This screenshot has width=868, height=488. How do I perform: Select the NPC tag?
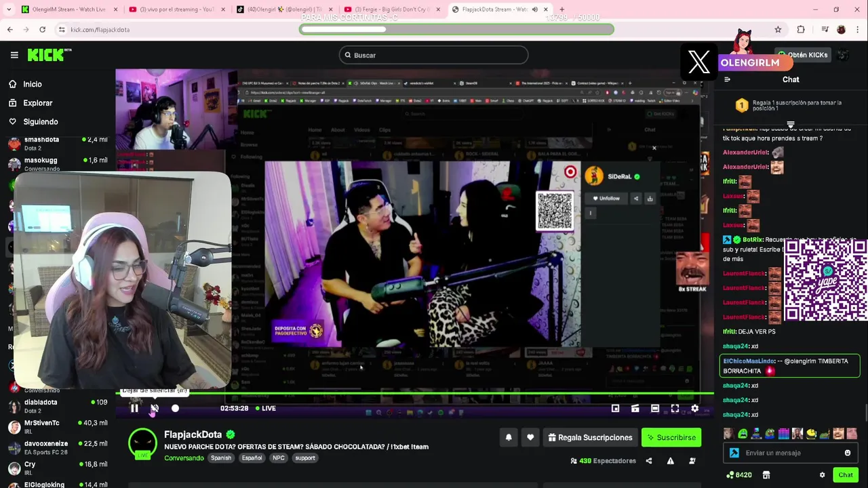click(279, 457)
